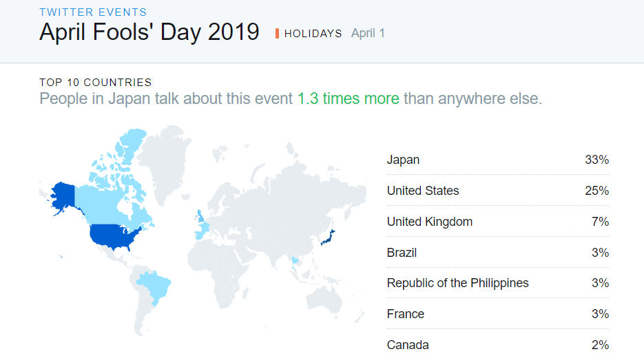Open the Japan 33% row

coord(498,160)
